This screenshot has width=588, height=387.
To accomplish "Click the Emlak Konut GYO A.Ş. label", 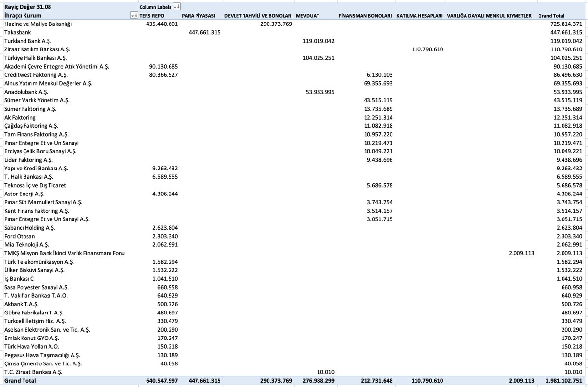I will pos(31,338).
